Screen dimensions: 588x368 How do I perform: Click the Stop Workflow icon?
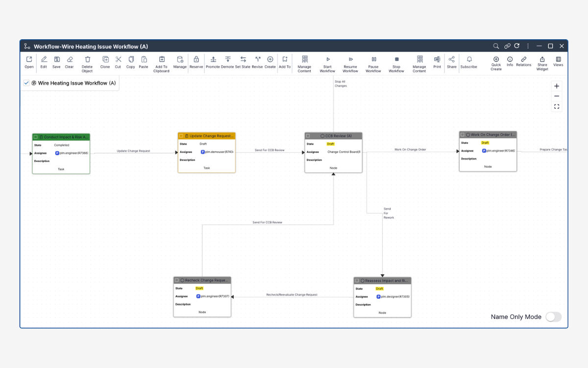(396, 59)
